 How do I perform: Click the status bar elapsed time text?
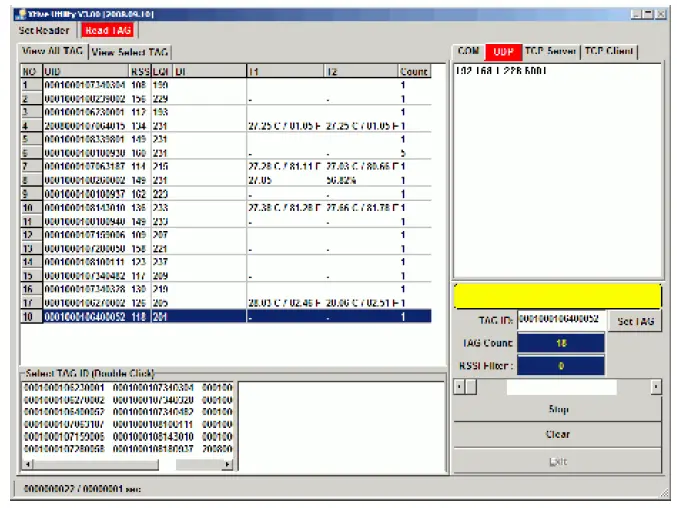pyautogui.click(x=82, y=489)
